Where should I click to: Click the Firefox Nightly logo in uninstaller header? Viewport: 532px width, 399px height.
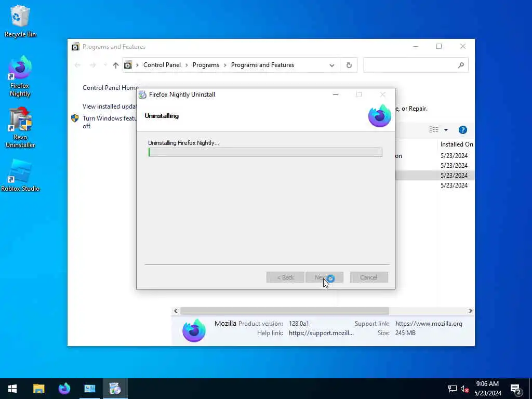(379, 116)
